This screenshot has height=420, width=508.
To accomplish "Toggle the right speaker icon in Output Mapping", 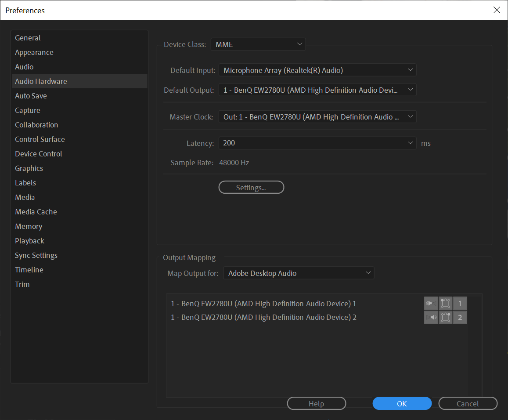I will point(431,317).
